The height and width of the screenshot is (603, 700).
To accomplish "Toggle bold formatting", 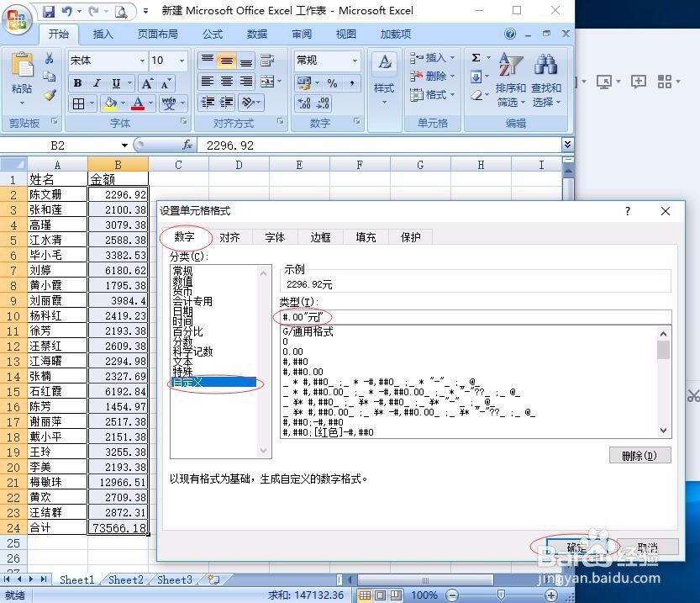I will 77,83.
